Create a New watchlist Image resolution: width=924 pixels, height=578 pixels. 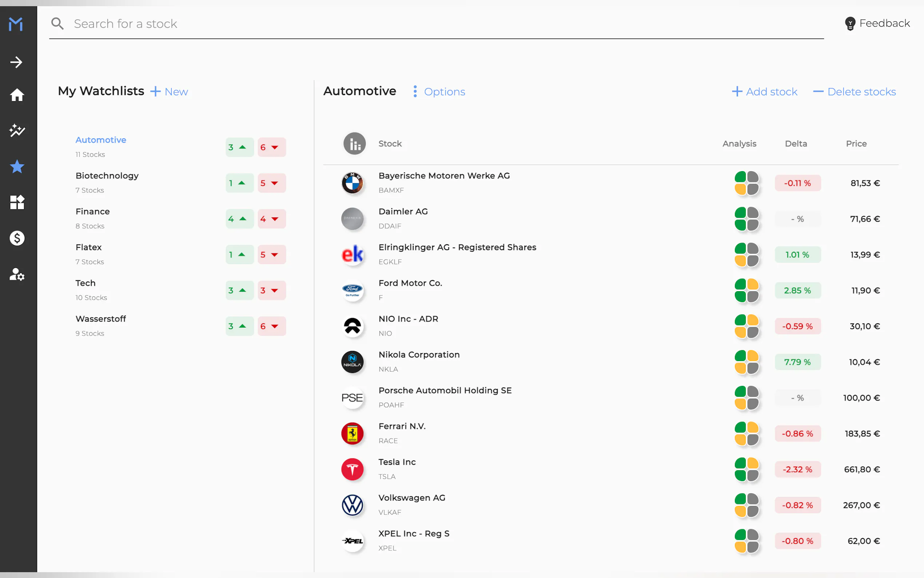coord(169,92)
